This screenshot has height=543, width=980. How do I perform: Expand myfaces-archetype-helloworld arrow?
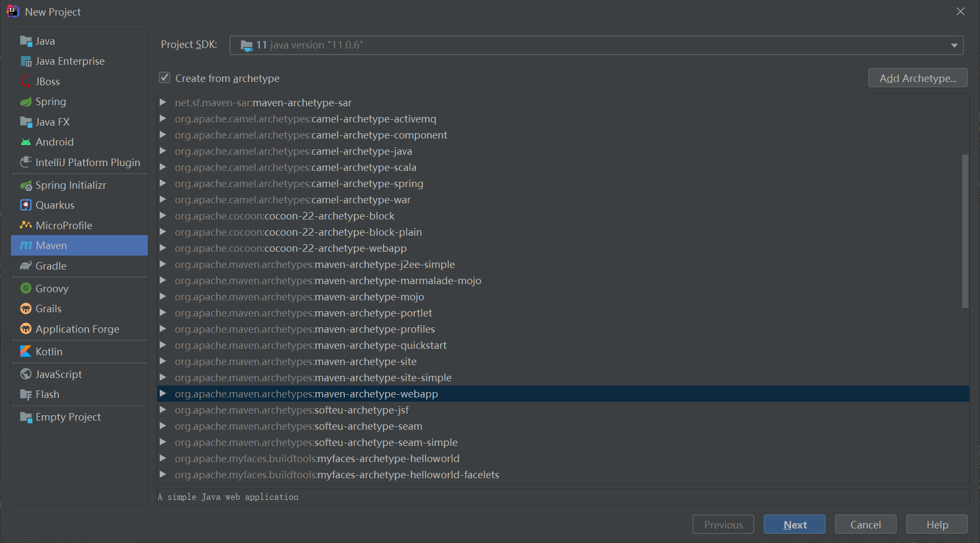point(162,458)
